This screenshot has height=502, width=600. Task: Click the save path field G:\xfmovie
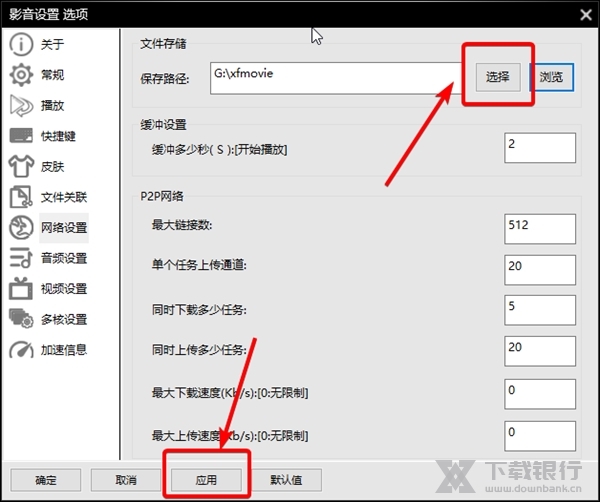point(337,78)
